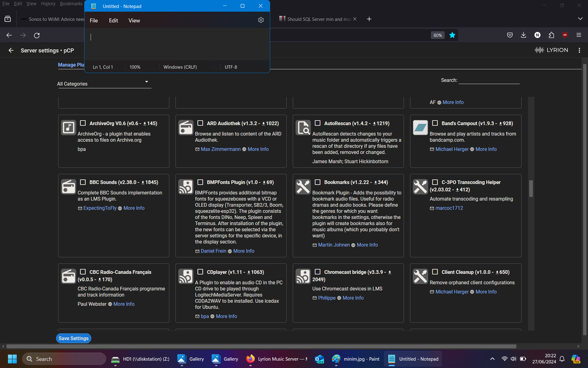Focus the plugin Search field

[x=489, y=80]
